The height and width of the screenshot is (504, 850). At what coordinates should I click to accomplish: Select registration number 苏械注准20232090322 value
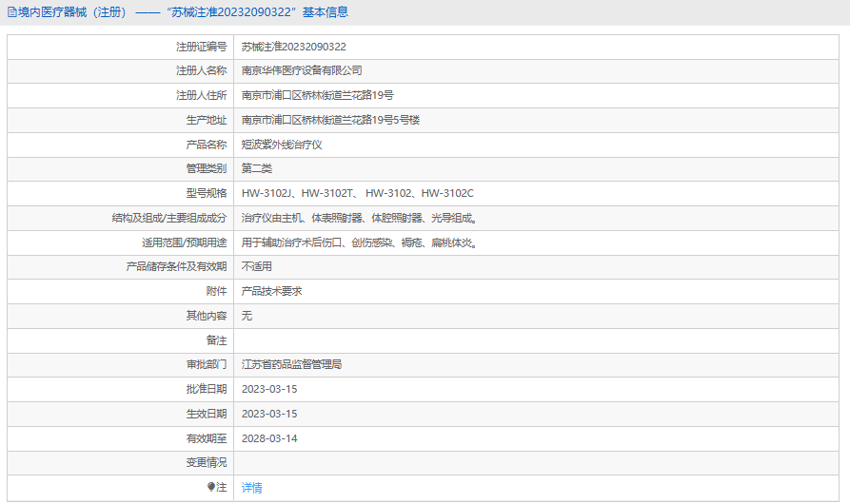click(x=293, y=47)
